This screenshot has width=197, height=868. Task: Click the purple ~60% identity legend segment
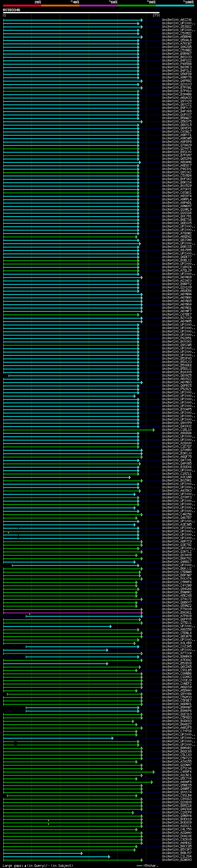(99, 6)
